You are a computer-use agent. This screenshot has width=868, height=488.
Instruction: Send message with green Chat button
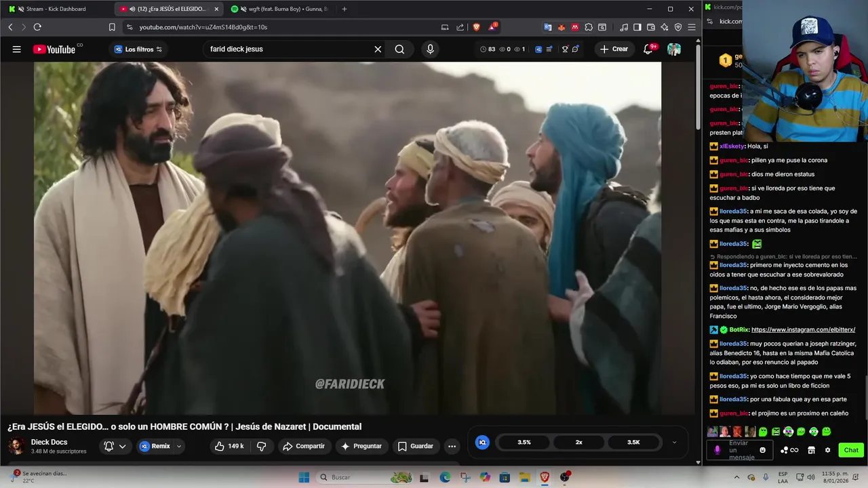tap(851, 450)
